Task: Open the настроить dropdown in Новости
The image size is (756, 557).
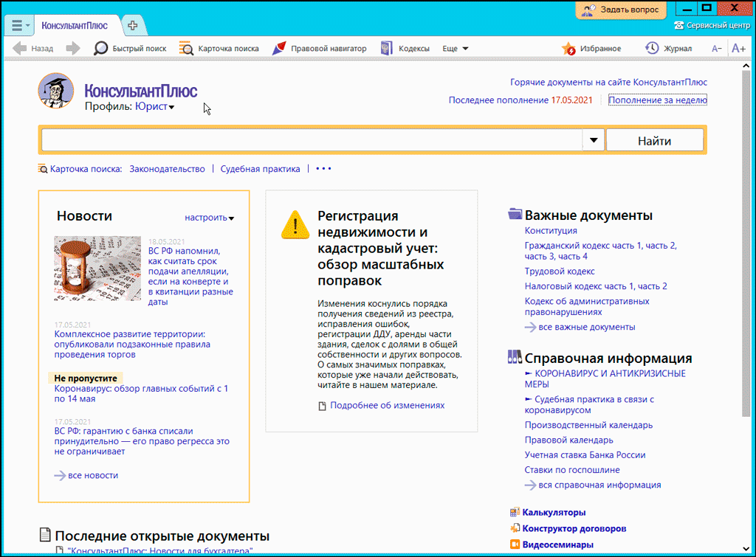Action: point(209,218)
